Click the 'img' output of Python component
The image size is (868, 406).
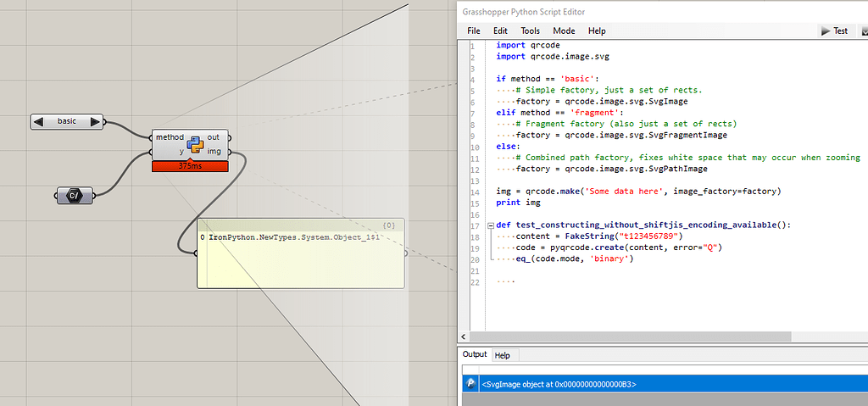(214, 151)
